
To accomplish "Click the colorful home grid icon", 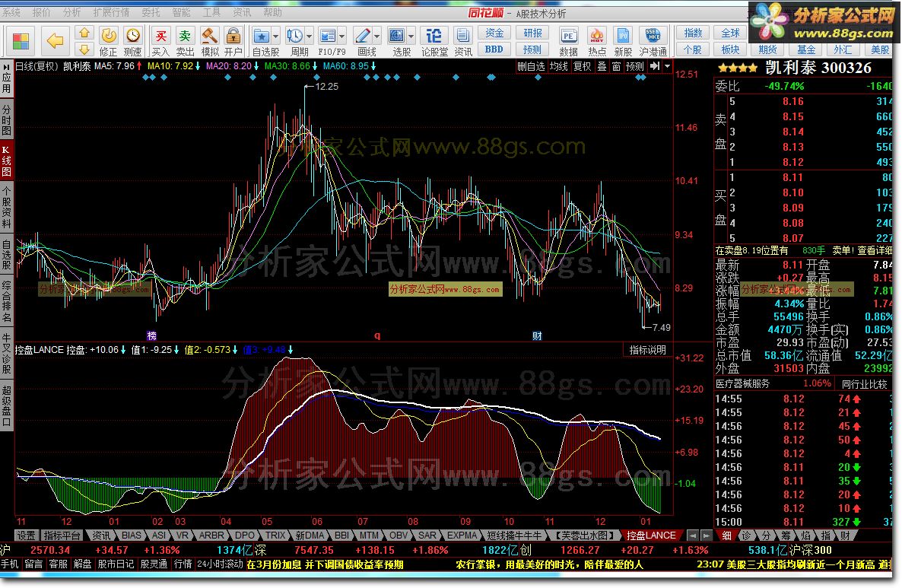I will coord(21,41).
